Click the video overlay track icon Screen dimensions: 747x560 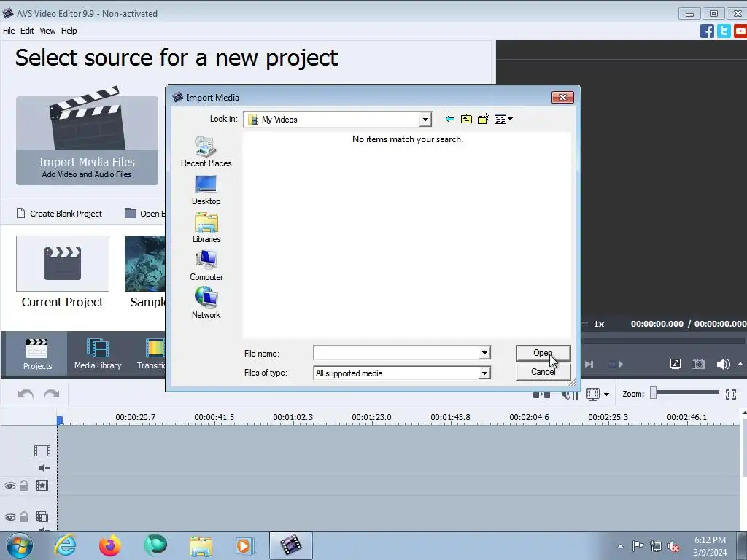tap(42, 516)
